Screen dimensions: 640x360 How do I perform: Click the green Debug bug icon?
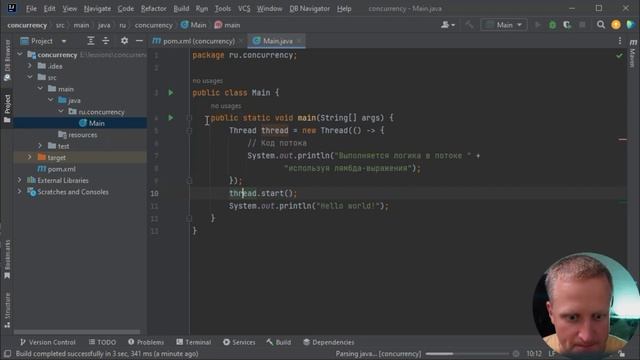tap(552, 25)
